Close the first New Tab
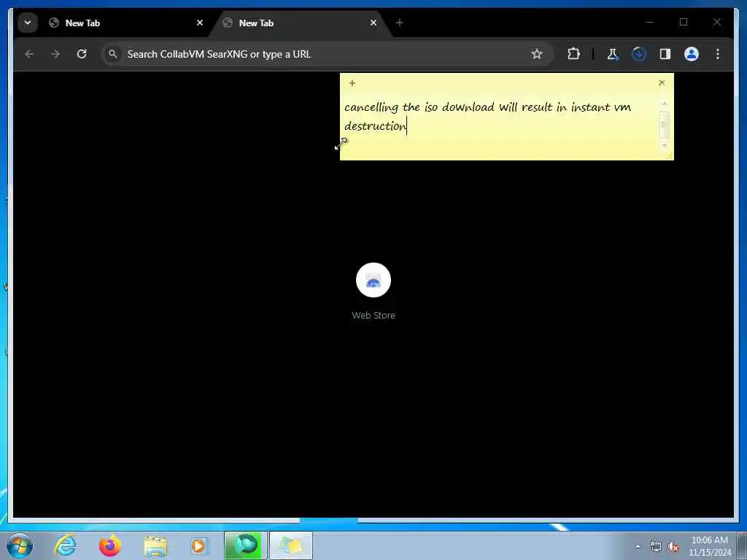 [x=200, y=23]
